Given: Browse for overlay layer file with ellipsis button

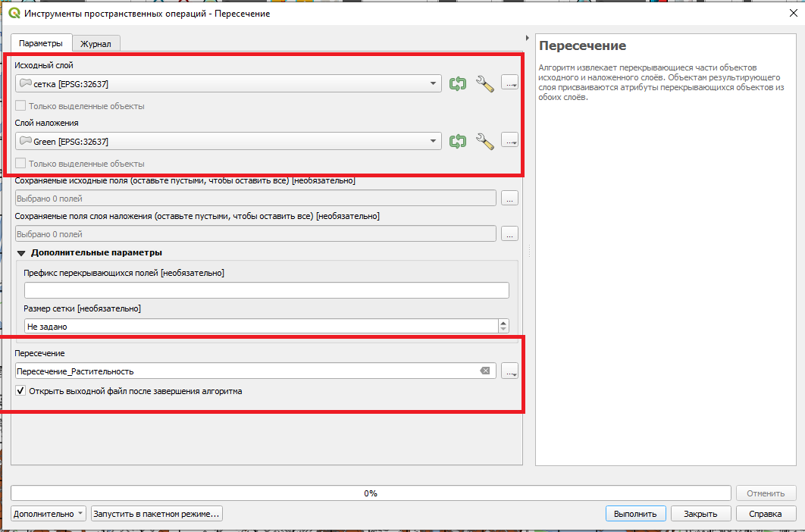Looking at the screenshot, I should [509, 141].
